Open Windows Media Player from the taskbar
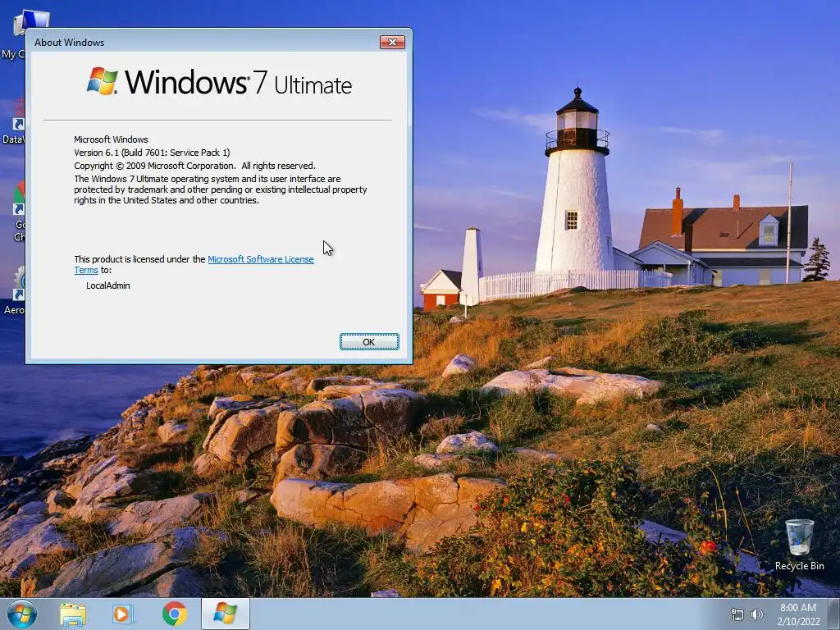The height and width of the screenshot is (630, 840). point(123,614)
